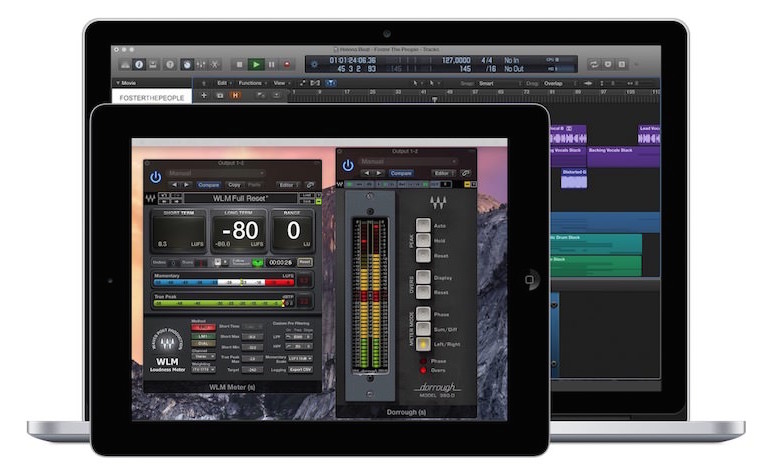Select previous preset arrow in WLM window
777x476 pixels.
coord(174,185)
